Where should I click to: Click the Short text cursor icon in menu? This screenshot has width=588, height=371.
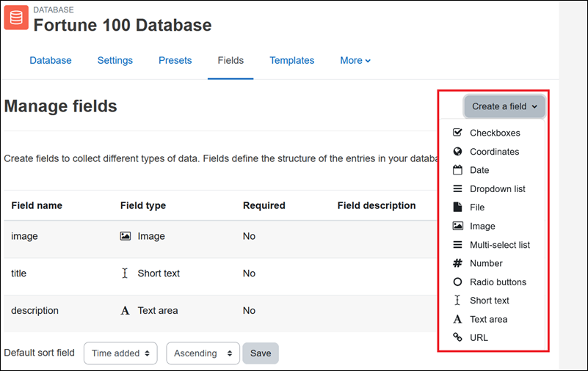point(457,300)
